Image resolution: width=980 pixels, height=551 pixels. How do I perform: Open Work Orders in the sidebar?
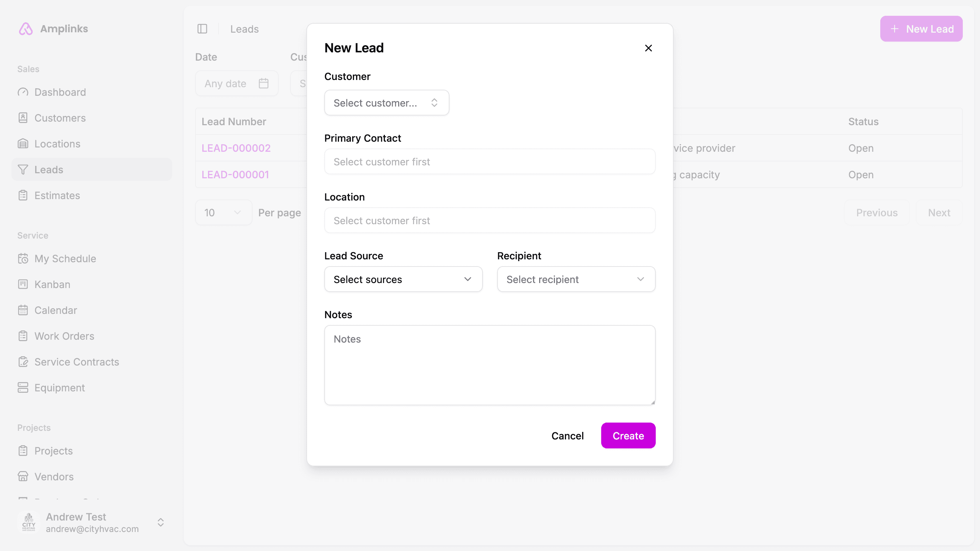point(64,336)
